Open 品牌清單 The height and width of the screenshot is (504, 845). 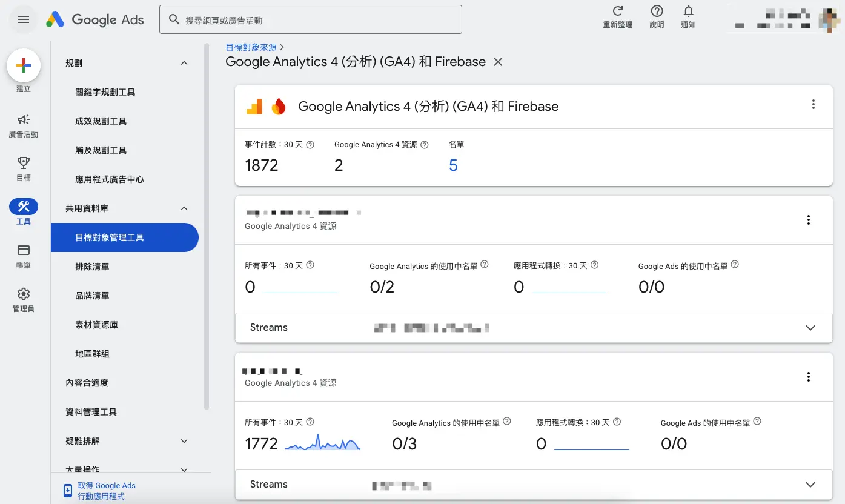click(x=93, y=296)
